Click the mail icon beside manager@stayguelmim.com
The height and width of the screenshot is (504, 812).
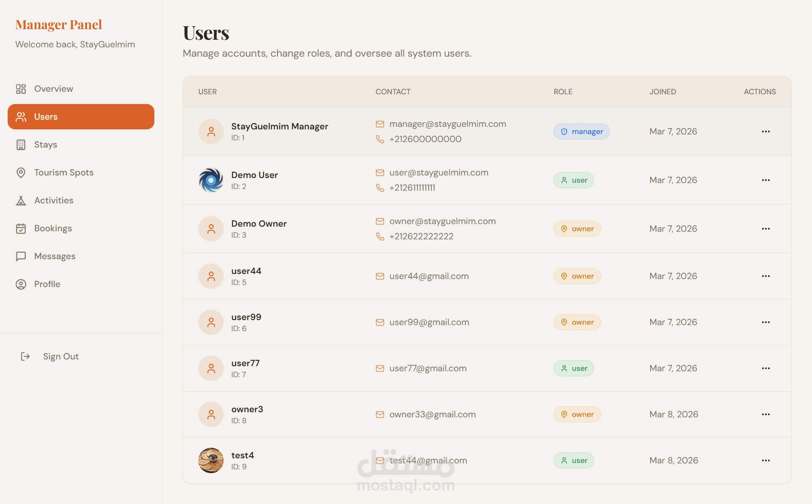click(380, 124)
